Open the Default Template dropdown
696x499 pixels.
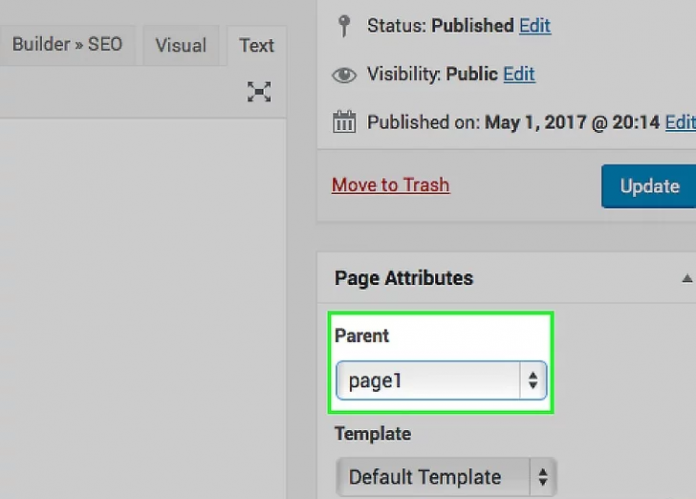tap(445, 477)
